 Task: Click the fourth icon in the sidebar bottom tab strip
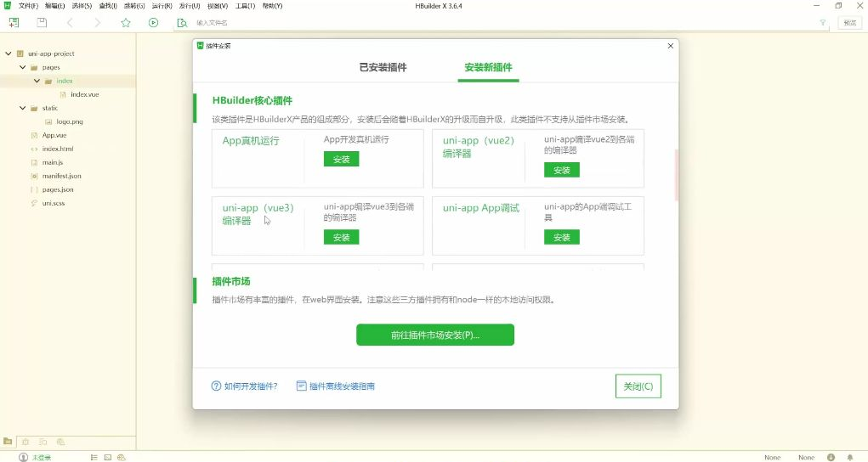click(61, 442)
